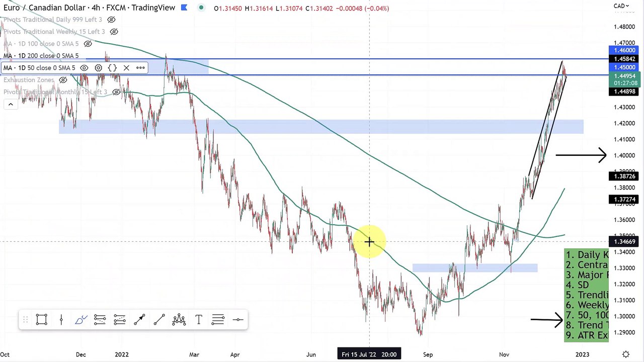Click the crosshair date label Fri 15 Jul '22
The image size is (644, 362).
coord(369,354)
